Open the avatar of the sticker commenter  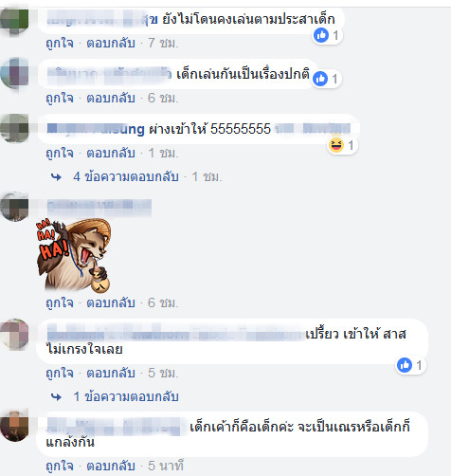[14, 207]
